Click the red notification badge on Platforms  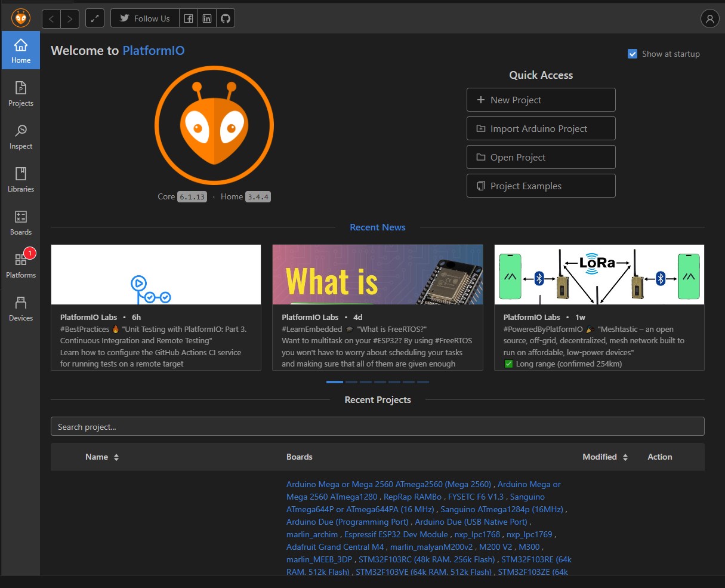(30, 253)
